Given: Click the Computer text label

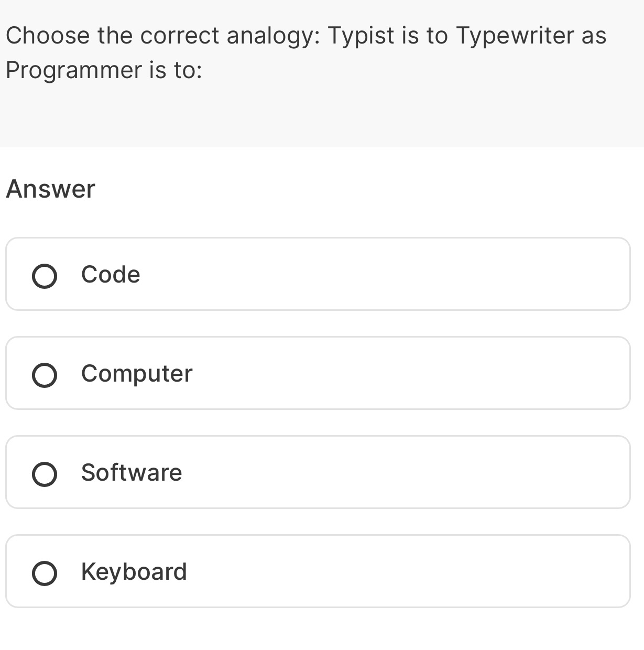Looking at the screenshot, I should 136,374.
